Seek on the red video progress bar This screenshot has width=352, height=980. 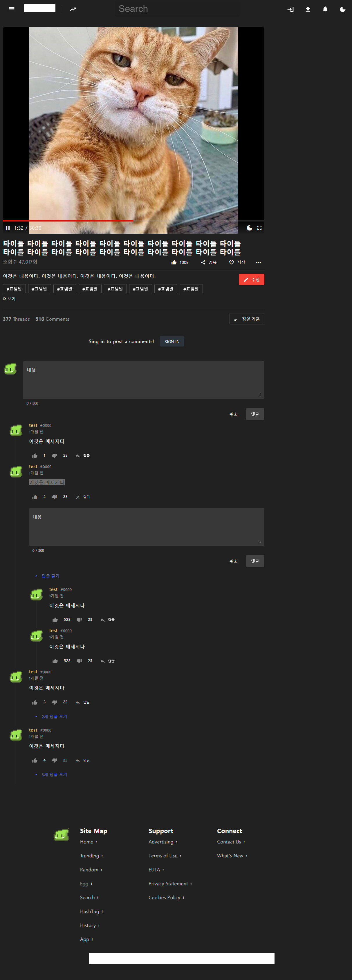[x=68, y=221]
